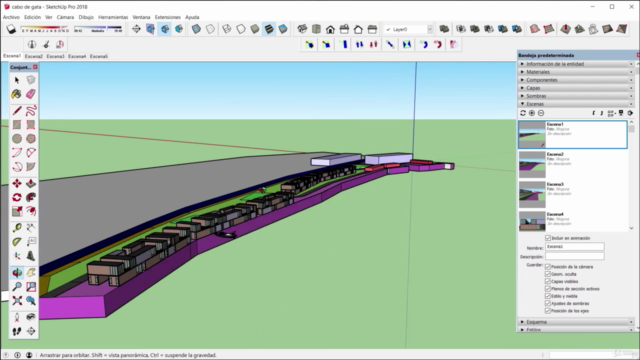Open the Extensiones menu
This screenshot has height=360, width=640.
click(168, 17)
